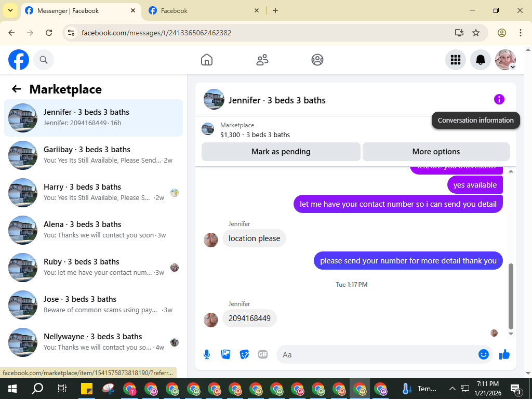The image size is (532, 399).
Task: Open the Friends icon in top navigation
Action: pyautogui.click(x=262, y=60)
